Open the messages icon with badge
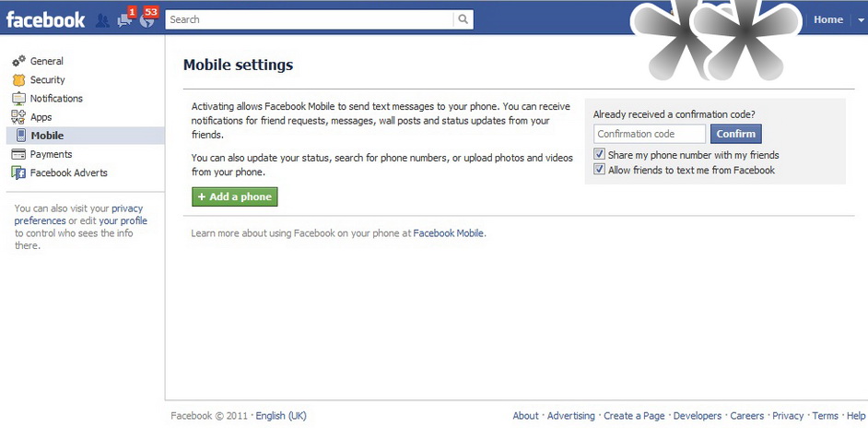Image resolution: width=868 pixels, height=428 pixels. point(127,18)
